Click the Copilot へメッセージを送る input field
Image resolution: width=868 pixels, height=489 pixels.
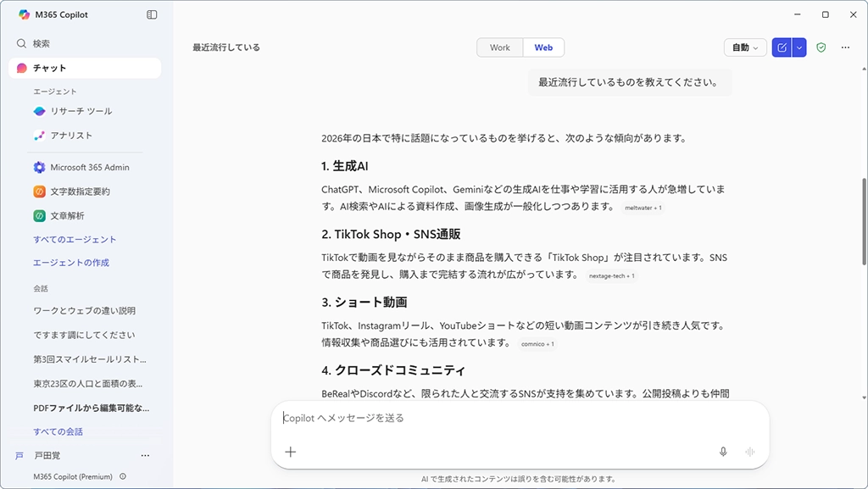click(x=520, y=418)
